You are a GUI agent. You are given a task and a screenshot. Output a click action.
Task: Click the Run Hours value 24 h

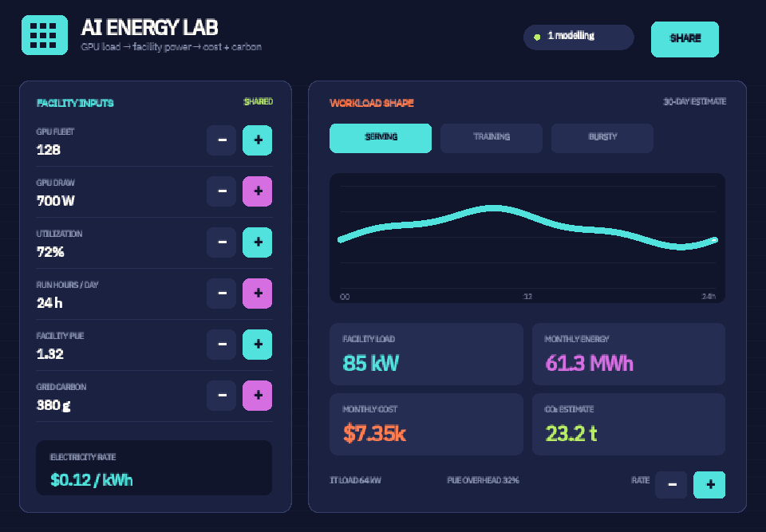tap(49, 303)
